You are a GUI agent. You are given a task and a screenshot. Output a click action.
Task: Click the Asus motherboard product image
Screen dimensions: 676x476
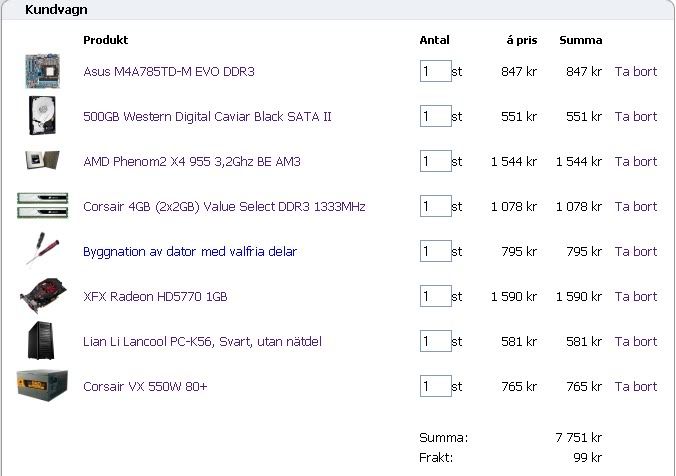point(42,71)
